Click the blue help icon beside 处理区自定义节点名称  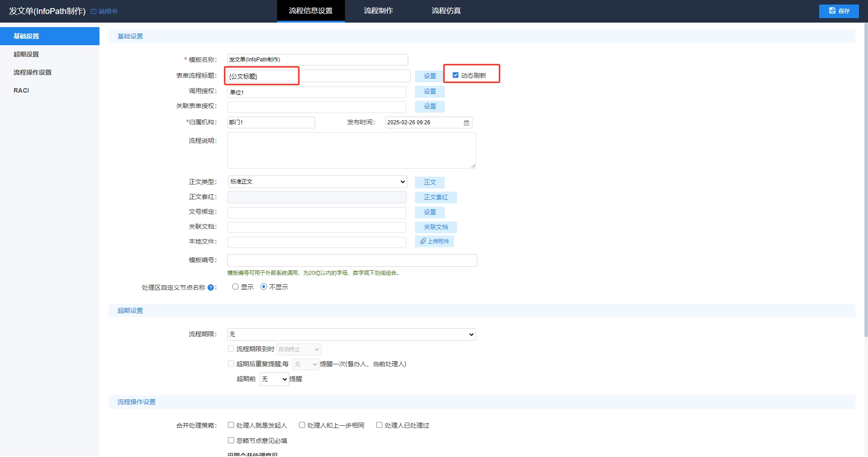coord(210,287)
